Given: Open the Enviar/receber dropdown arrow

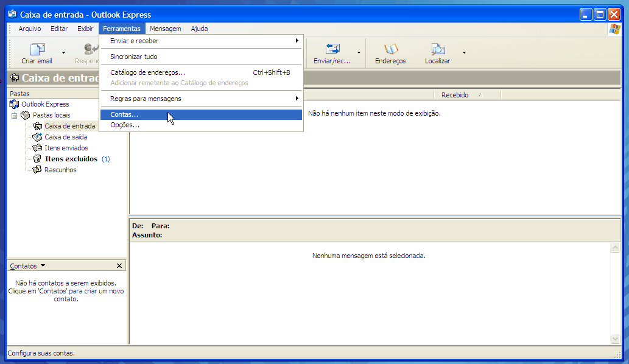Looking at the screenshot, I should pos(359,52).
